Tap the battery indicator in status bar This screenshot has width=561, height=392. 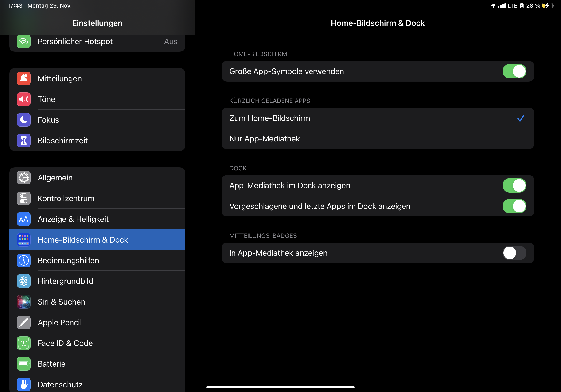click(x=547, y=6)
